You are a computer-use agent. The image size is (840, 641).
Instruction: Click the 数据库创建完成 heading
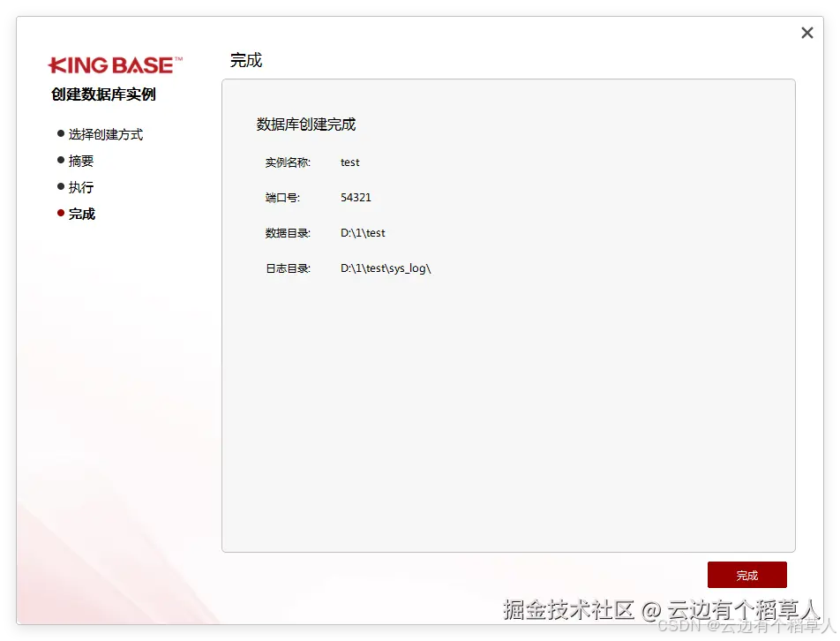[304, 124]
